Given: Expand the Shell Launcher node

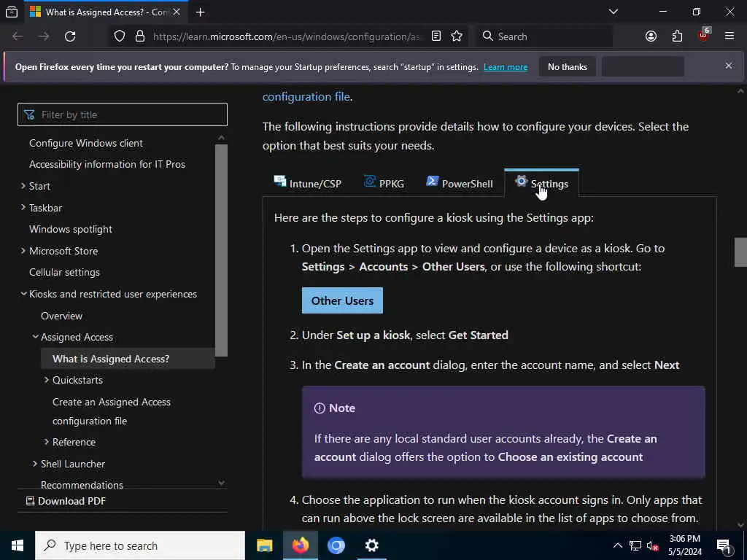Looking at the screenshot, I should point(35,463).
